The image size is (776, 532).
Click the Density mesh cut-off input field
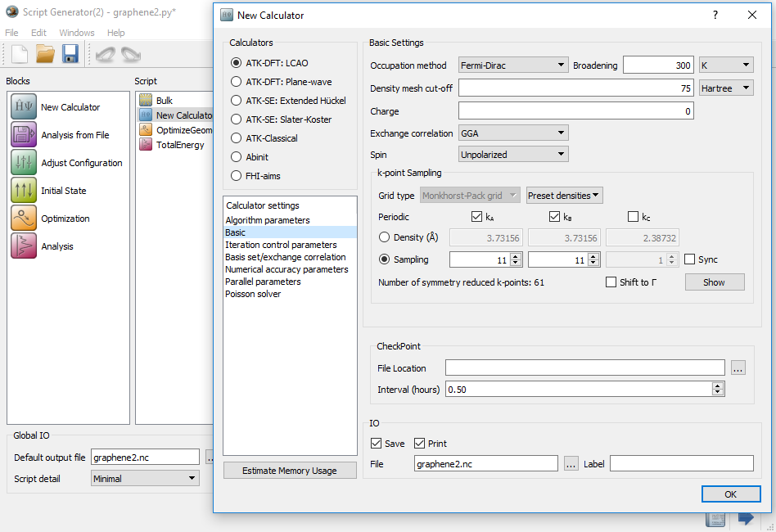(x=576, y=88)
